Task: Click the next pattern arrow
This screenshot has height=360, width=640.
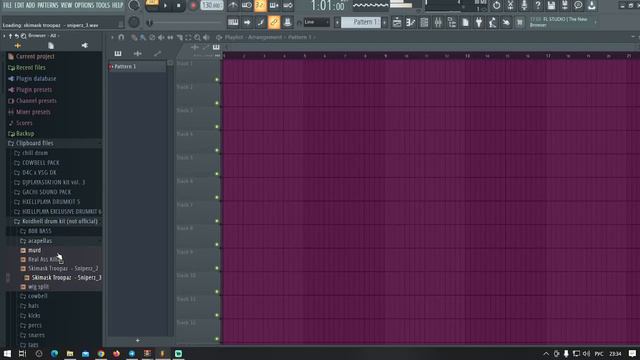Action: coord(384,22)
